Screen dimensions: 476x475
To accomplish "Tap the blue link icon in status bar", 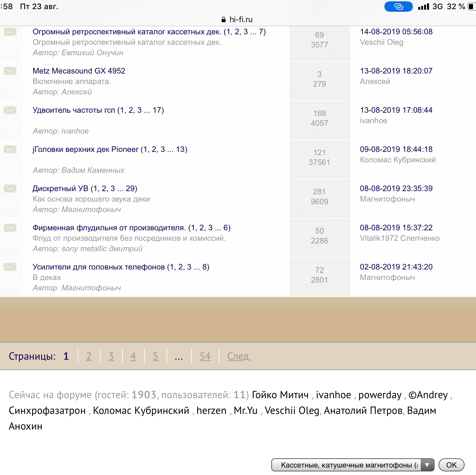I will pos(398,7).
